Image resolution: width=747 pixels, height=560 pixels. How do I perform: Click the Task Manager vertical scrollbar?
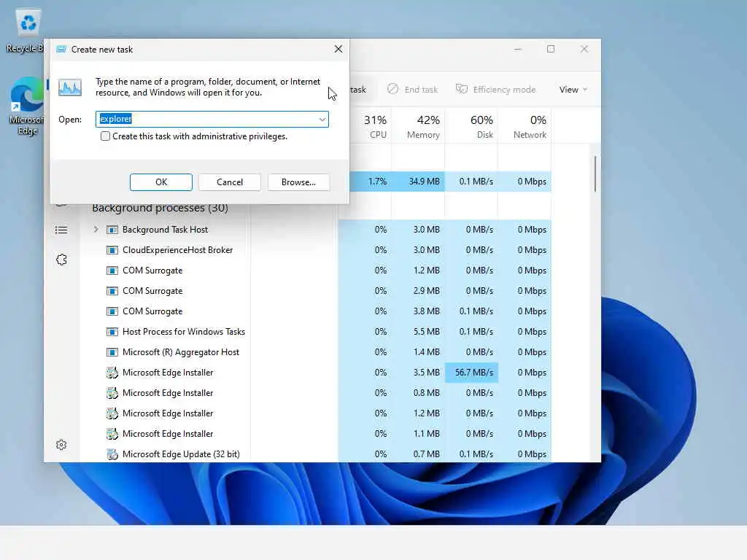595,174
